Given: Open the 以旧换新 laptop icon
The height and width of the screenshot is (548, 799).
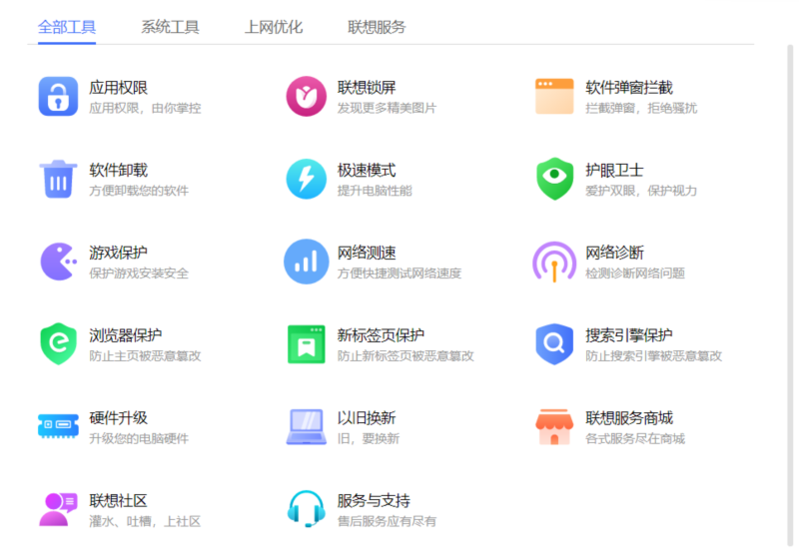Looking at the screenshot, I should pos(306,427).
